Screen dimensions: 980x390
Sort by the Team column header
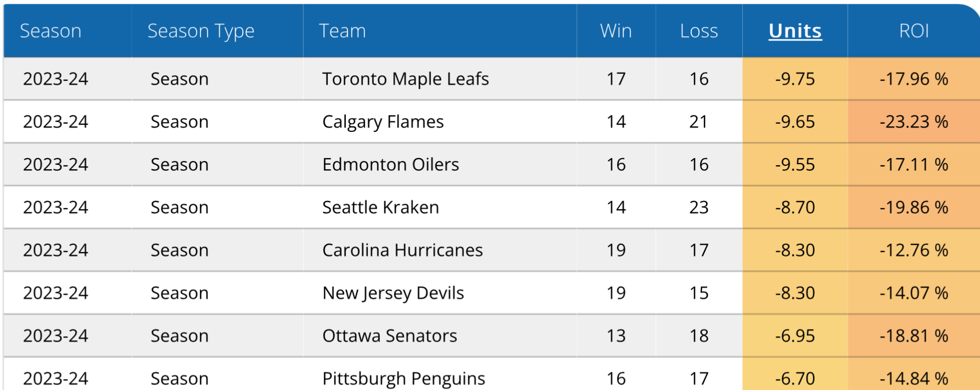tap(343, 31)
